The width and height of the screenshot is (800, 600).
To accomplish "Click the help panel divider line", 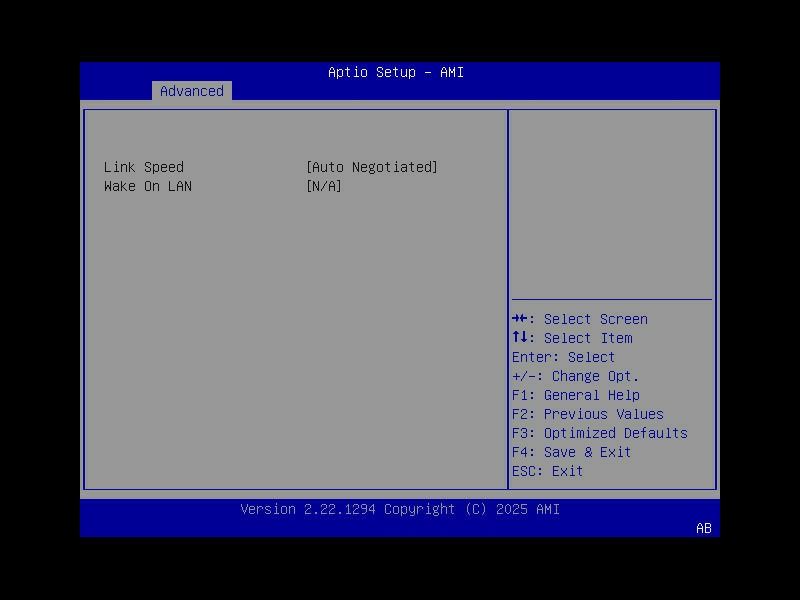I will [612, 297].
